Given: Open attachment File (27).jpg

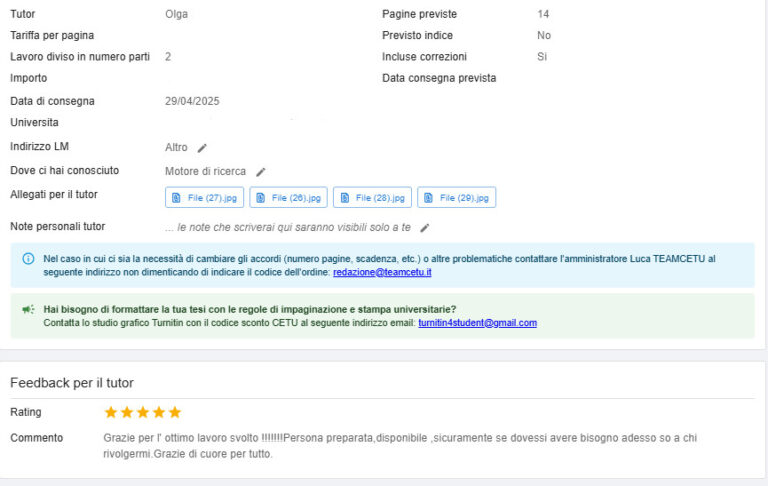Looking at the screenshot, I should (x=204, y=198).
